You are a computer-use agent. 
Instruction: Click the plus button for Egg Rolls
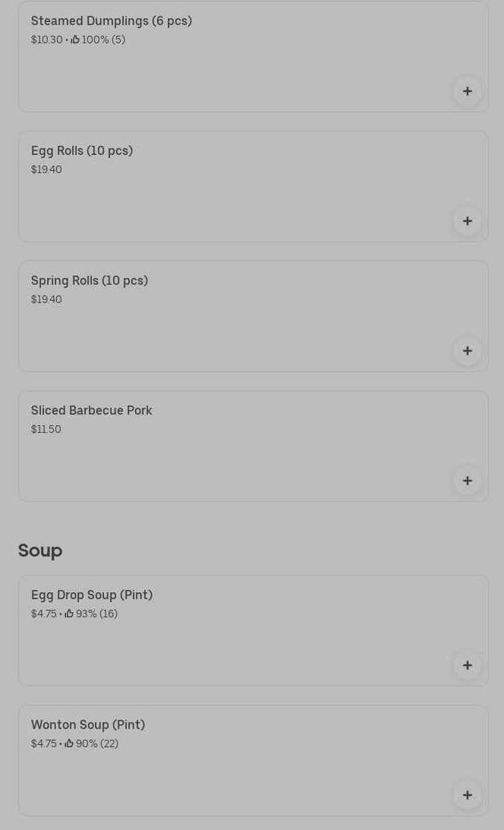point(468,222)
